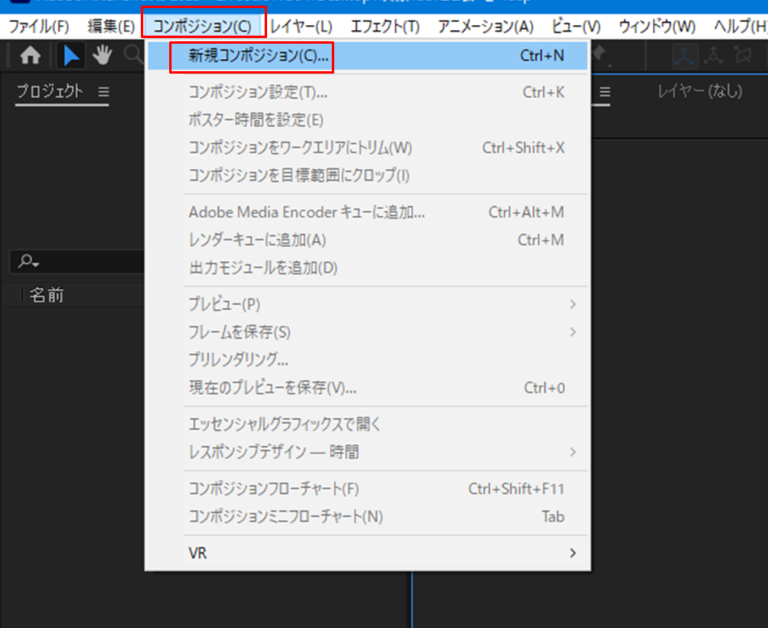The width and height of the screenshot is (768, 628).
Task: Open panel menu icon left of レイヤー (なし)
Action: point(605,92)
